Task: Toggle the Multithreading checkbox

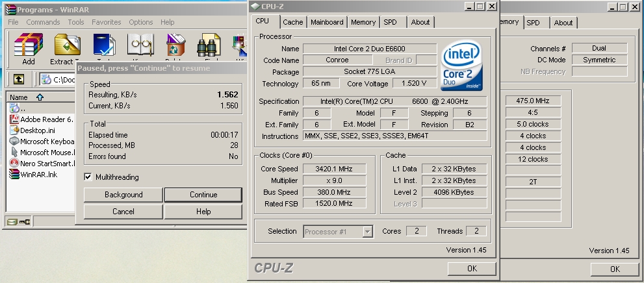Action: click(x=88, y=177)
